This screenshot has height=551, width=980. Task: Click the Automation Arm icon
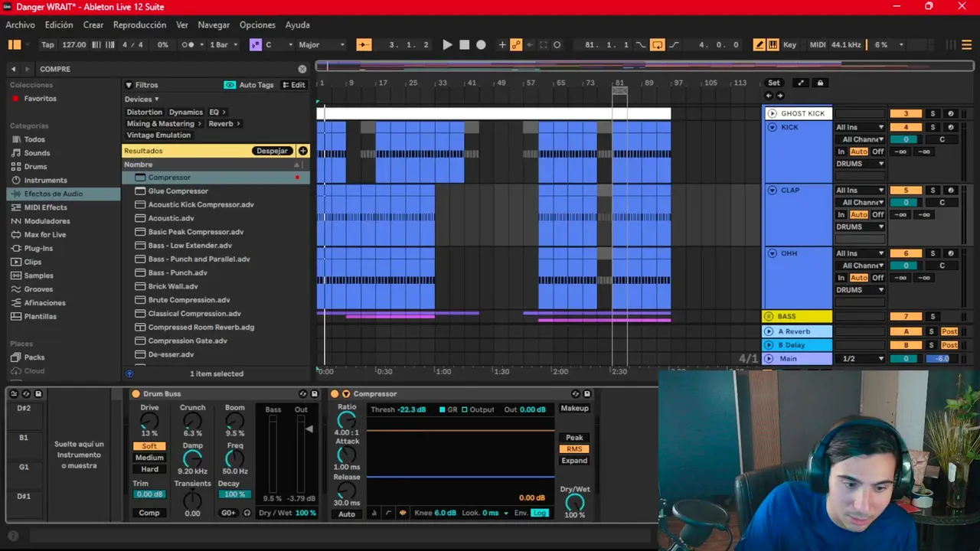pos(516,45)
